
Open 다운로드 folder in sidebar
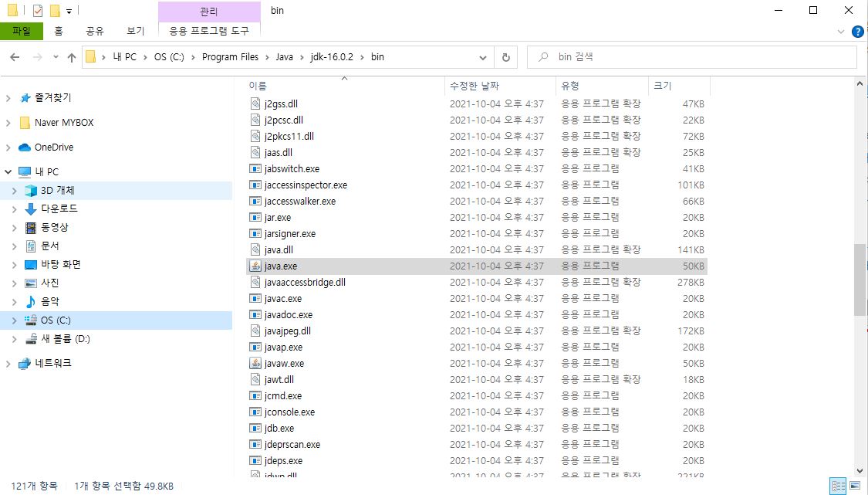pyautogui.click(x=59, y=209)
